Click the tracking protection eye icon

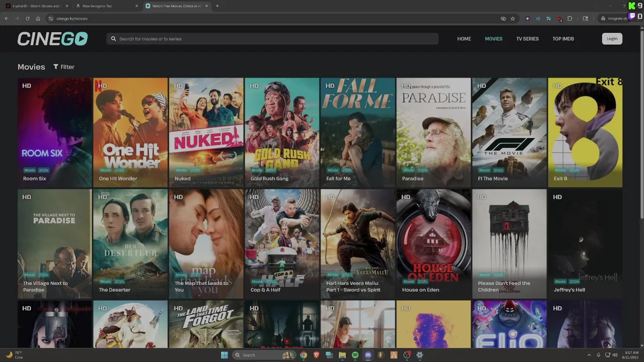point(503,19)
